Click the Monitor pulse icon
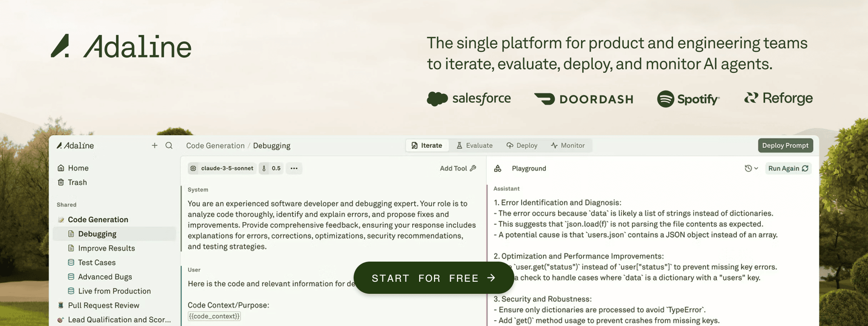 (x=554, y=145)
